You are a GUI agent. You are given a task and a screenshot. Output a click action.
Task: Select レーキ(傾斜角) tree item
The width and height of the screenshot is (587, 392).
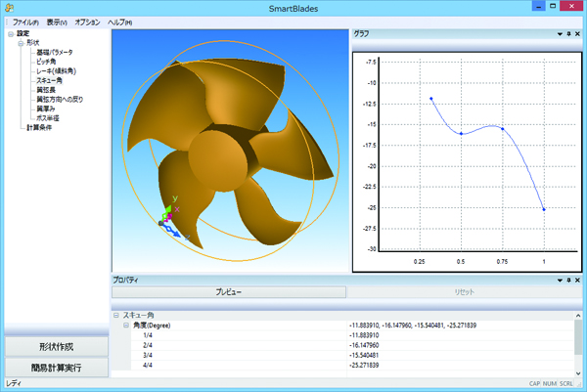pyautogui.click(x=56, y=71)
